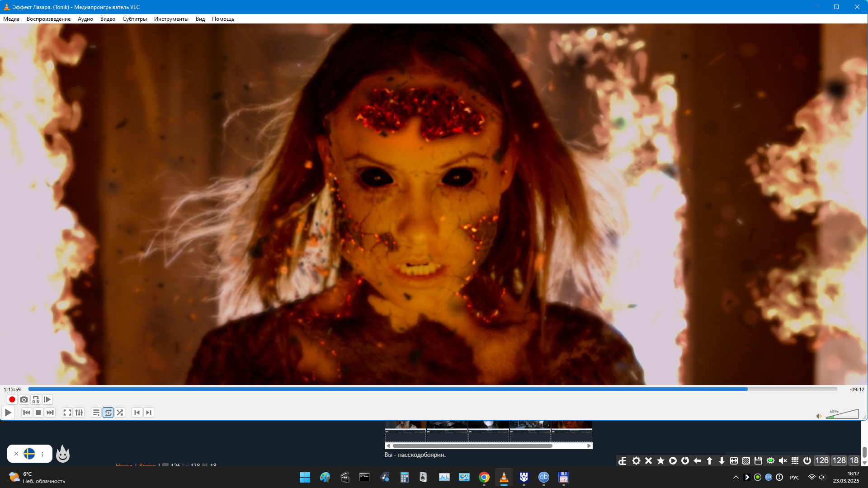
Task: Take a video snapshot with camera icon
Action: point(24,399)
